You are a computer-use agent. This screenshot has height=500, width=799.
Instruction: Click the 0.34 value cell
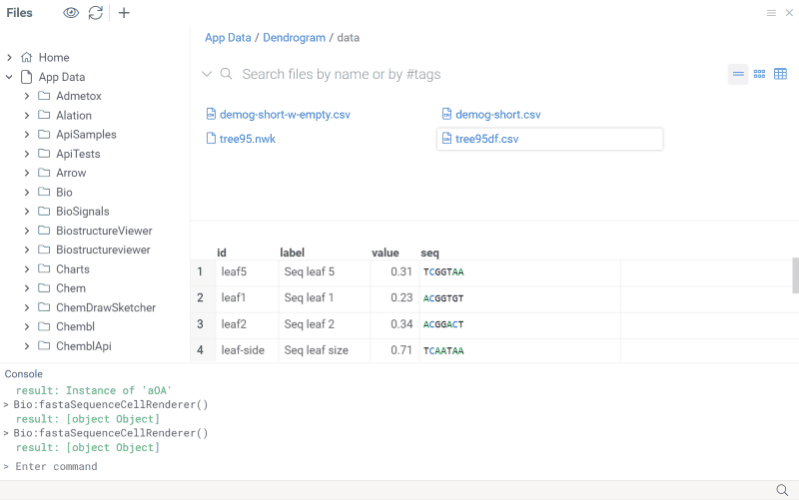coord(395,324)
